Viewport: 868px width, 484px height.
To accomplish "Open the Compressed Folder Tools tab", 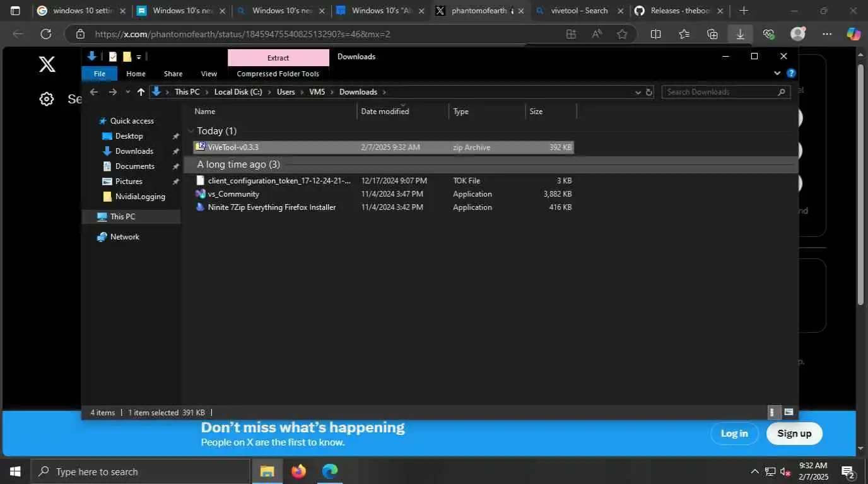I will 278,74.
